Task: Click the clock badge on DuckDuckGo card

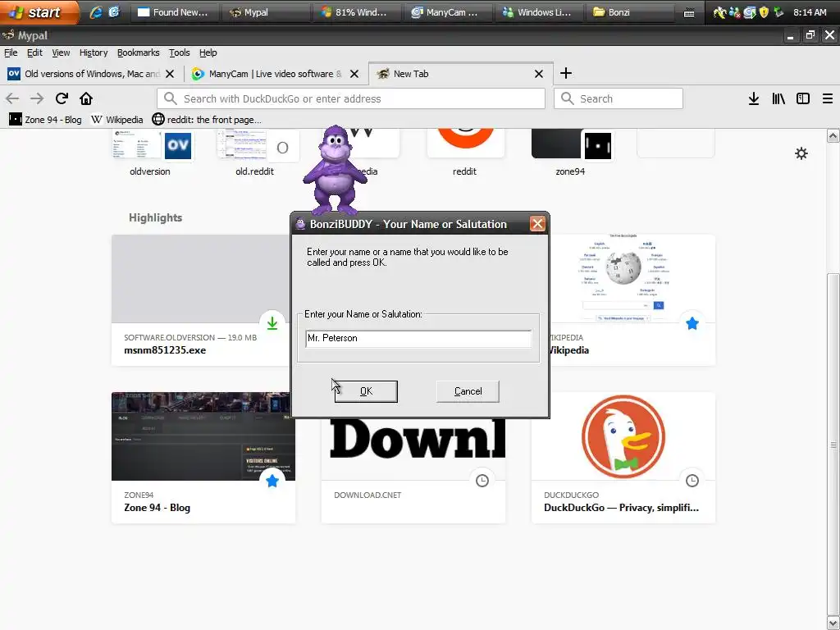Action: pyautogui.click(x=692, y=481)
